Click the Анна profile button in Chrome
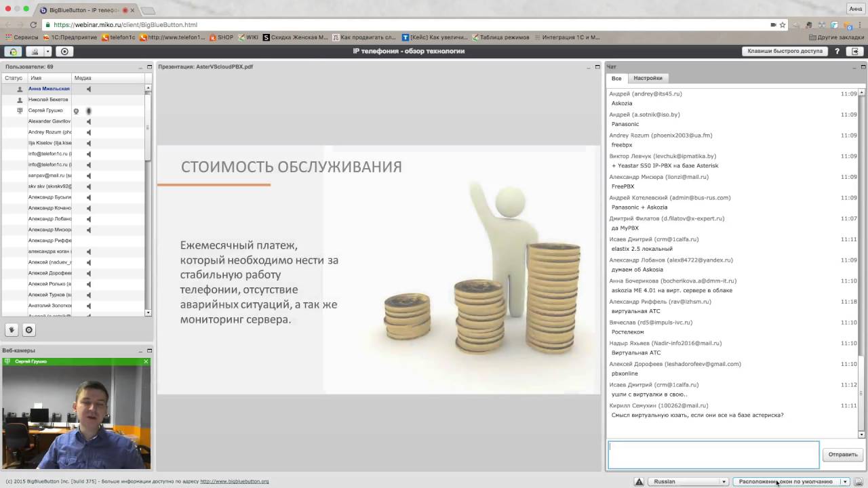868x488 pixels. click(856, 9)
